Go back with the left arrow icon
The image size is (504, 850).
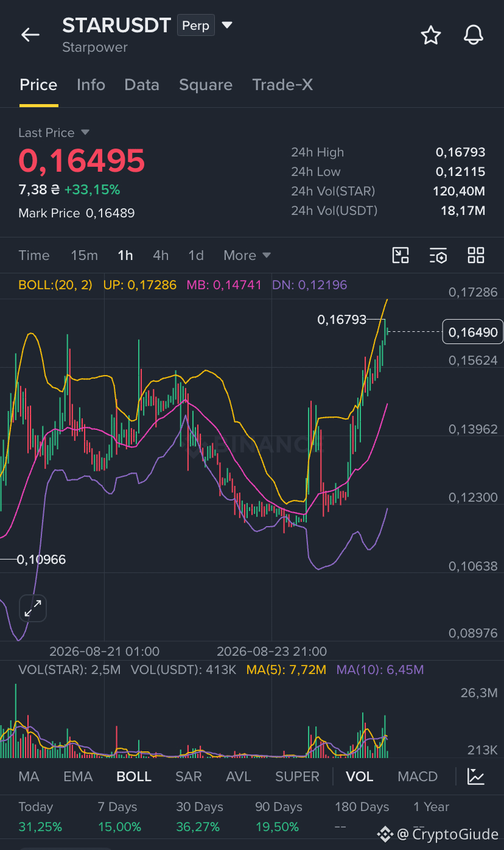(x=30, y=35)
